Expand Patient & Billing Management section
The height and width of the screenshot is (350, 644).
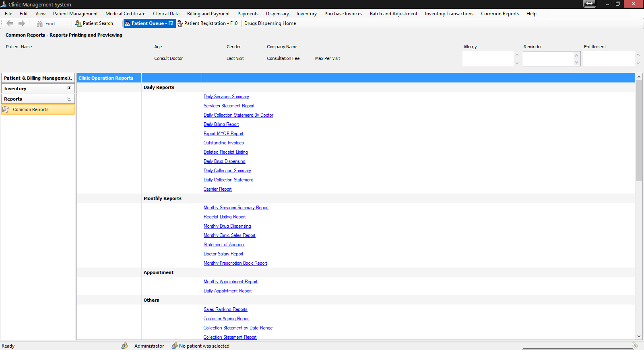coord(70,78)
